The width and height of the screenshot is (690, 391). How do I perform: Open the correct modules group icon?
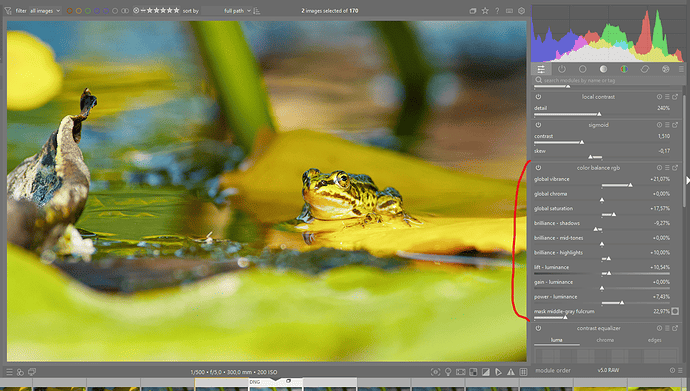[x=645, y=69]
